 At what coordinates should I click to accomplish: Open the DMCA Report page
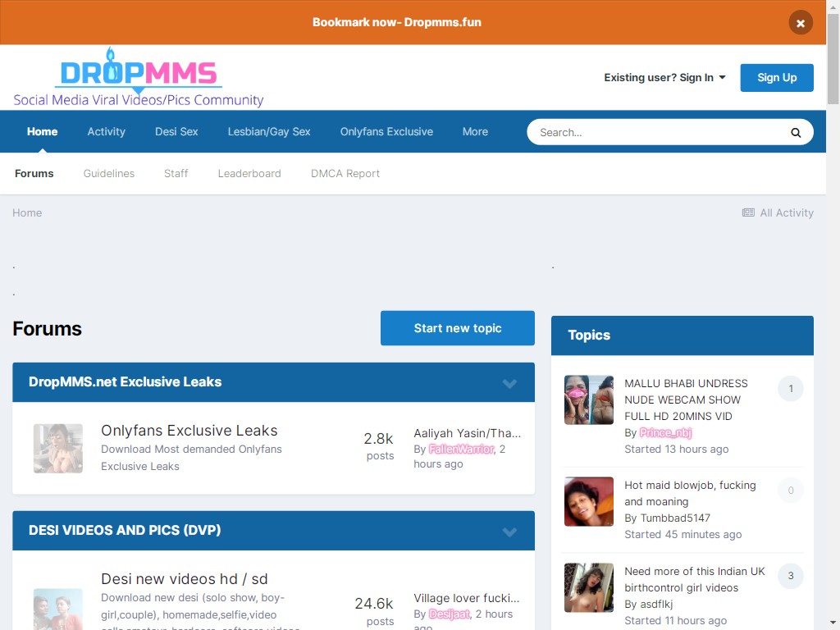[x=345, y=174]
